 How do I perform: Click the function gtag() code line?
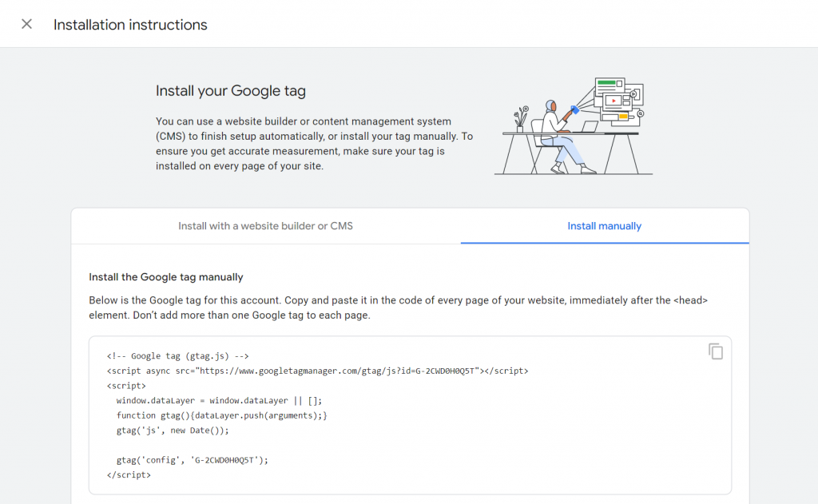(x=221, y=415)
